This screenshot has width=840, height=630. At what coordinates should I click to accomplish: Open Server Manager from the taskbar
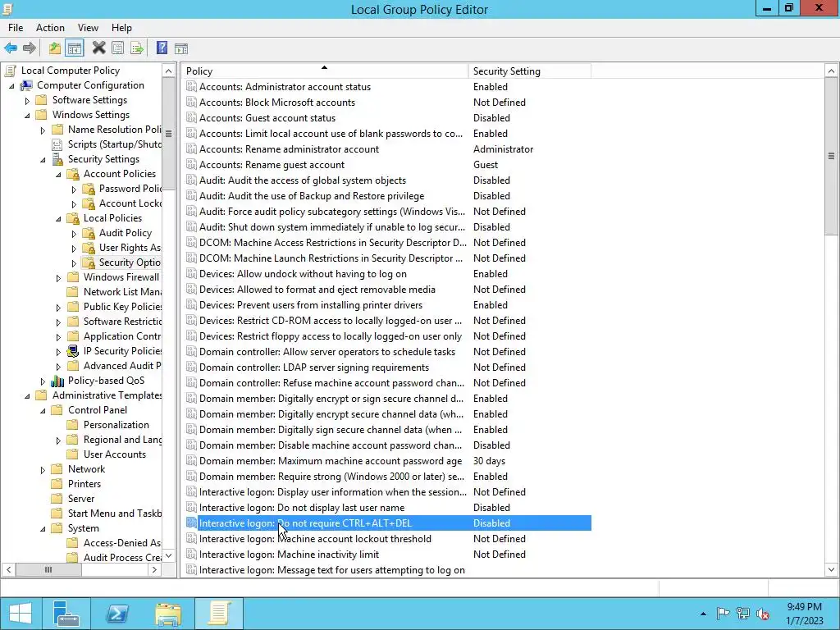click(x=66, y=614)
